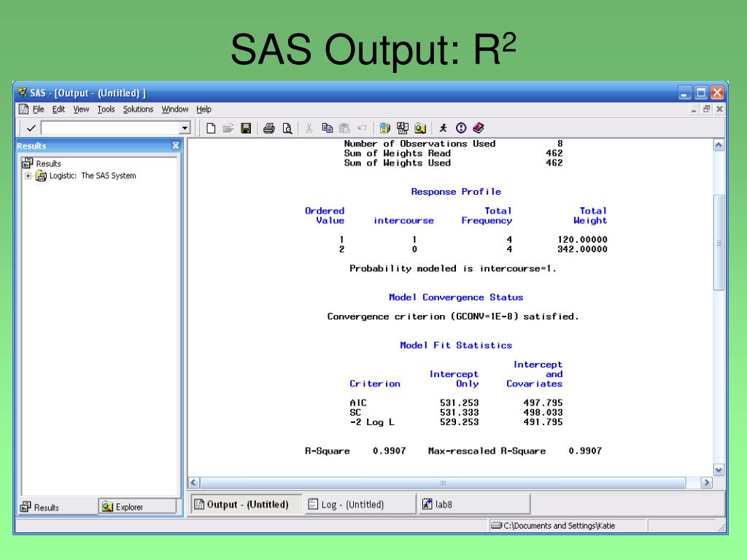The height and width of the screenshot is (560, 747).
Task: Click the Undo arrow icon
Action: tap(362, 128)
